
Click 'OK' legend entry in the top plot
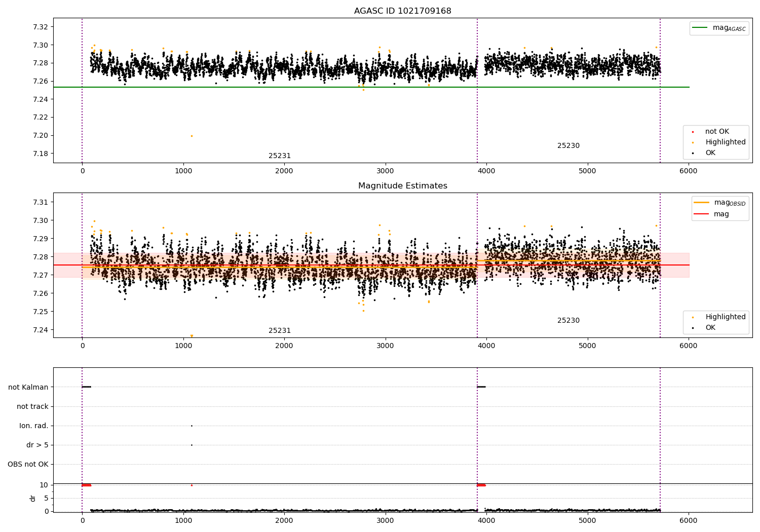point(710,153)
